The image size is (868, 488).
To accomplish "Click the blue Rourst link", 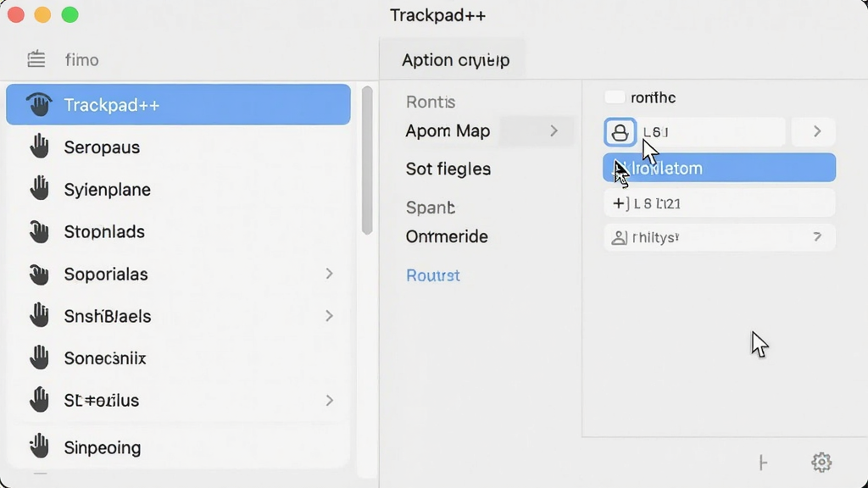I will pos(433,275).
